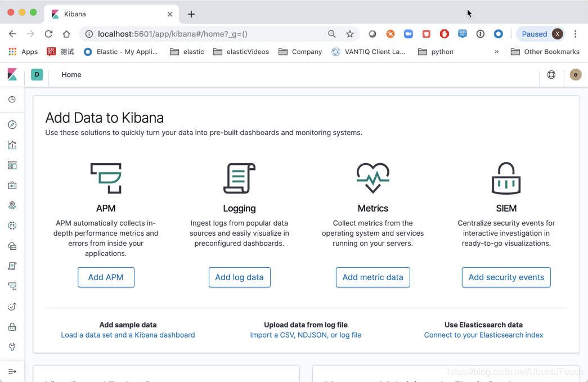Open Dashboard icon in sidebar
The height and width of the screenshot is (382, 588).
click(12, 165)
